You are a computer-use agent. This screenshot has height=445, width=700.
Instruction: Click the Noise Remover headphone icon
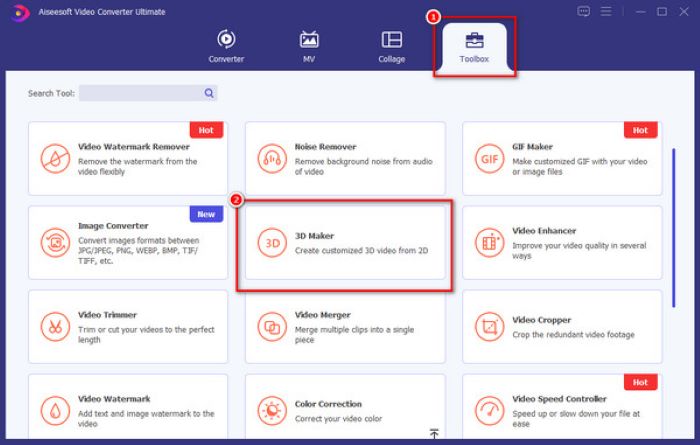pos(272,158)
